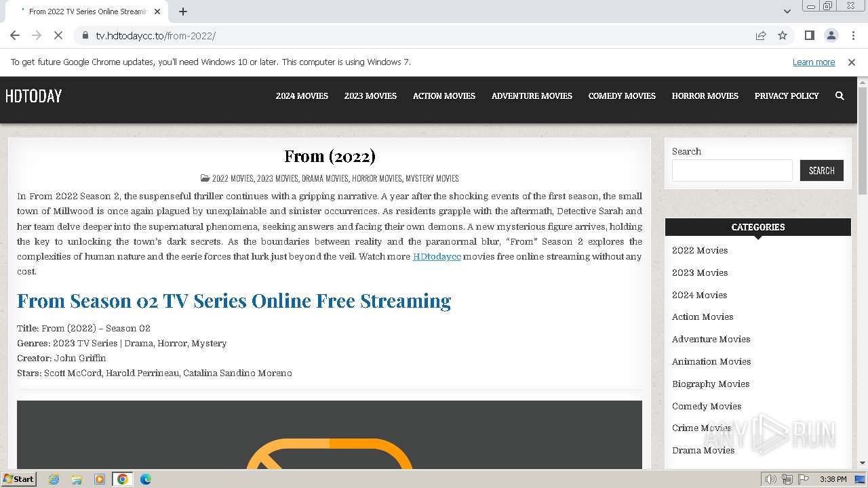This screenshot has width=868, height=488.
Task: Click the site header search magnifier
Action: coord(840,96)
